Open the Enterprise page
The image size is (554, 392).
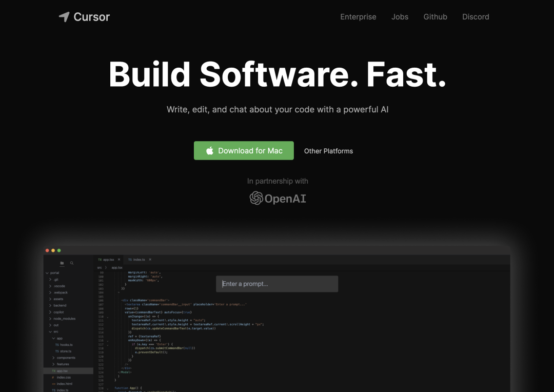point(358,16)
